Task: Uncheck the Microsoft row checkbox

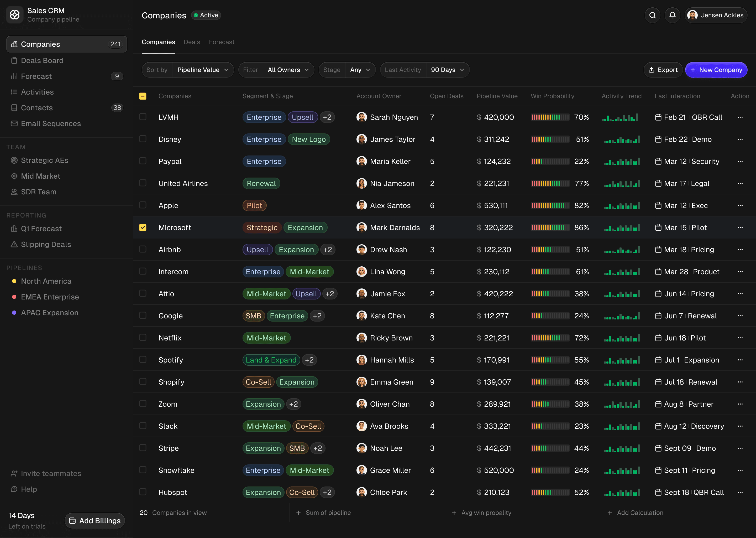Action: [143, 227]
